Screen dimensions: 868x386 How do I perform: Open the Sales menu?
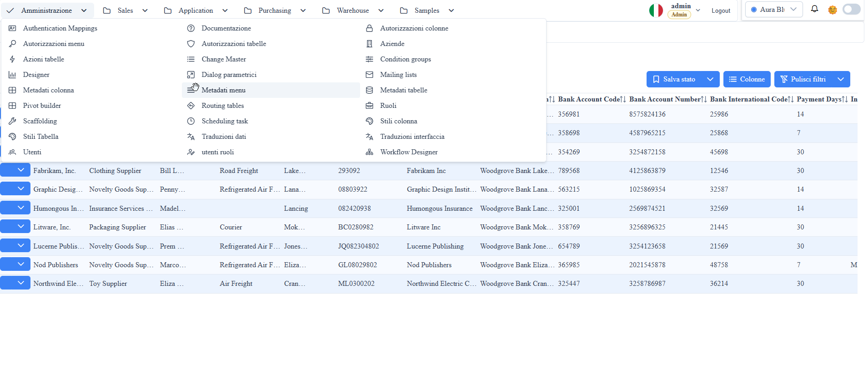(125, 10)
